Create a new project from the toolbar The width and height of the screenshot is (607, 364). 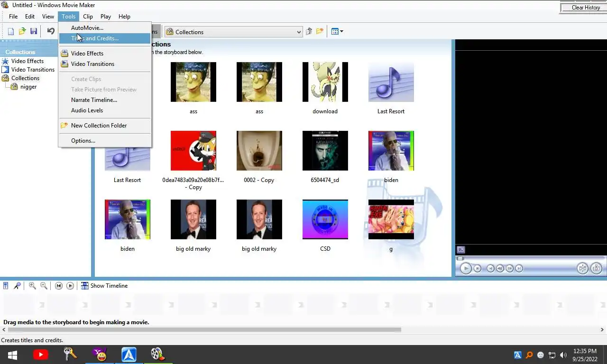click(x=11, y=31)
